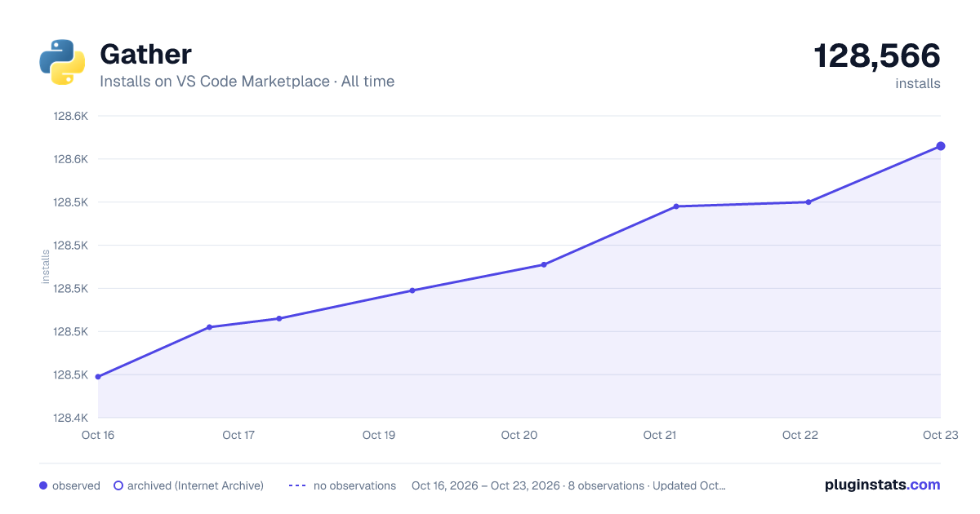The width and height of the screenshot is (980, 514).
Task: Select the data point above Oct 22
Action: [x=808, y=202]
